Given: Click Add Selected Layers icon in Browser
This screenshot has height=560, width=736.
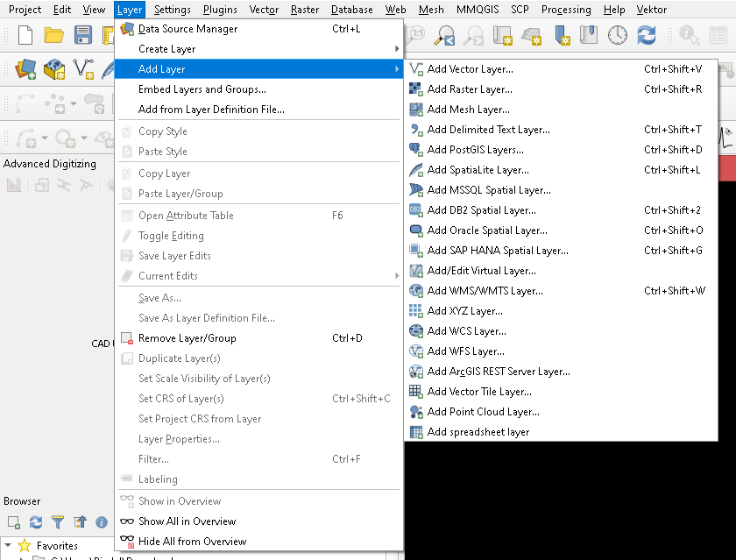Looking at the screenshot, I should pos(14,522).
